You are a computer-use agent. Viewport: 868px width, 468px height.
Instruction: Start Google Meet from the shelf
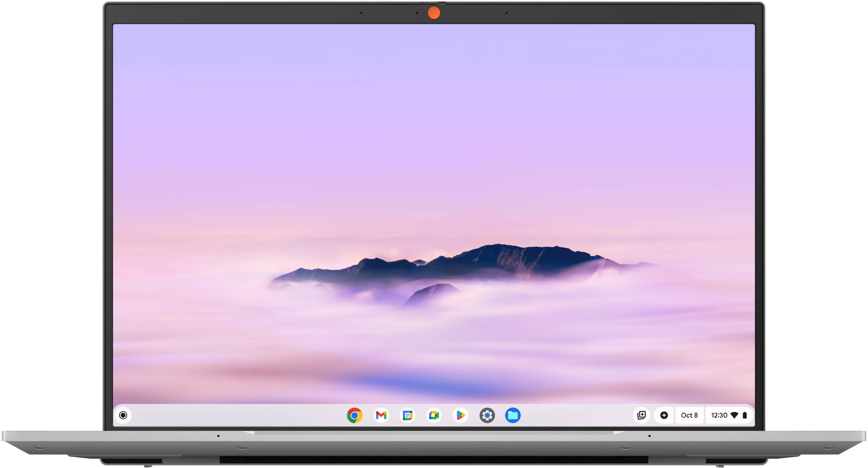434,415
